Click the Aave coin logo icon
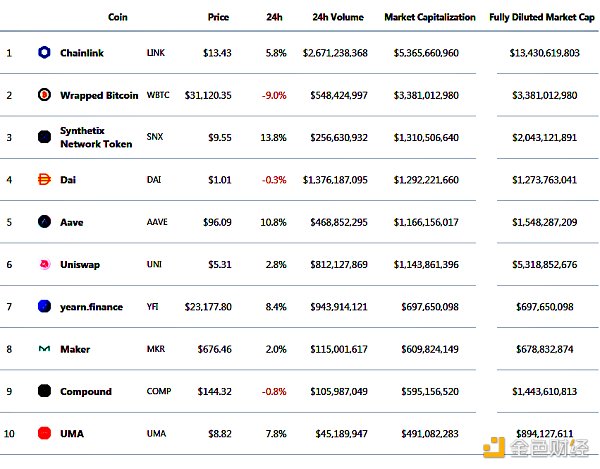Image resolution: width=600 pixels, height=469 pixels. [x=44, y=222]
